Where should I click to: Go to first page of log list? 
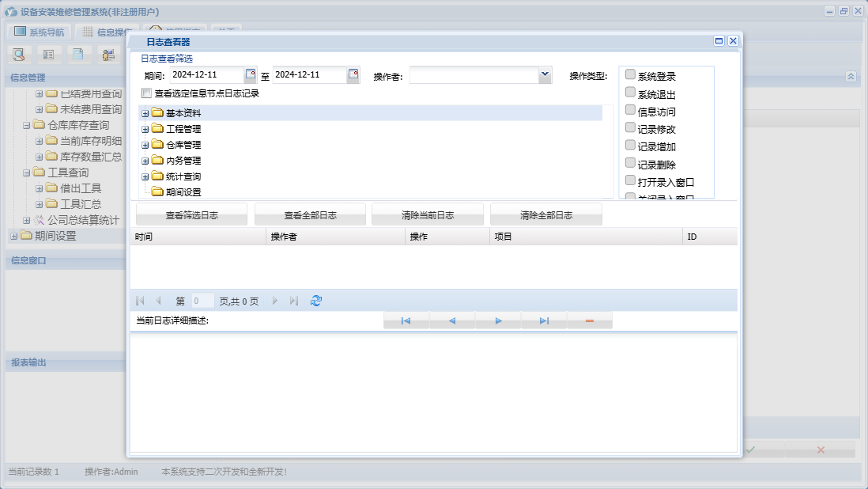[x=140, y=301]
